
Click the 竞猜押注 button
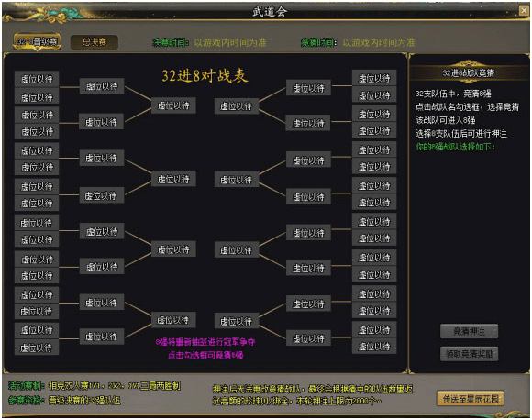470,331
